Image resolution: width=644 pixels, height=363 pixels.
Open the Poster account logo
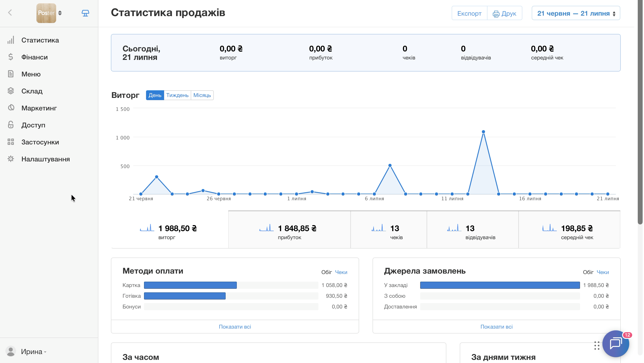click(x=46, y=13)
